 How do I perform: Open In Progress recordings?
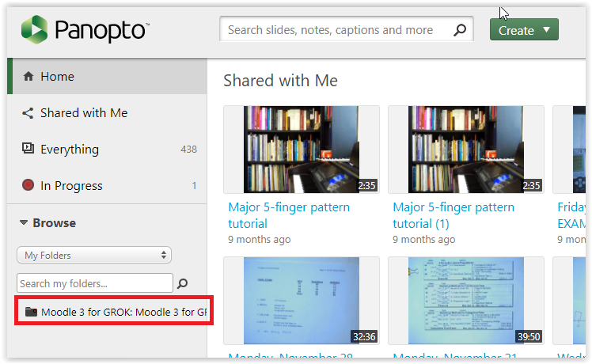coord(107,185)
